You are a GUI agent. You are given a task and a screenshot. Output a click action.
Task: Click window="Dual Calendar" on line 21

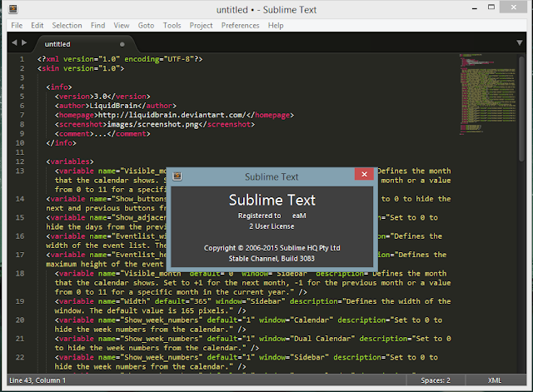307,339
